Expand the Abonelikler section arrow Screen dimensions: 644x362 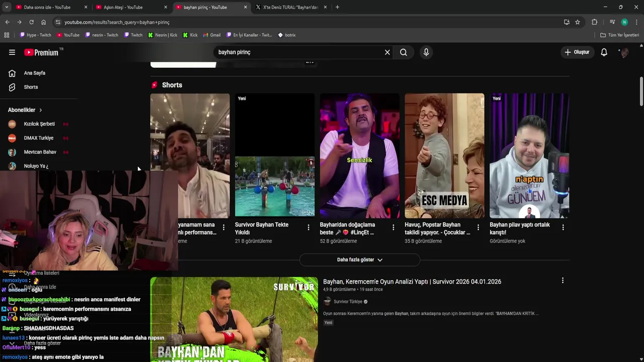pos(41,110)
